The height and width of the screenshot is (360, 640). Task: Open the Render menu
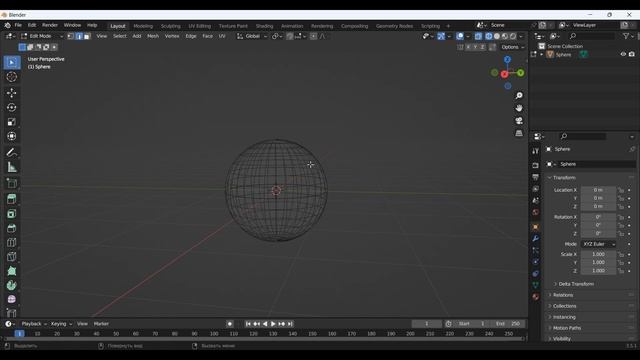[50, 25]
